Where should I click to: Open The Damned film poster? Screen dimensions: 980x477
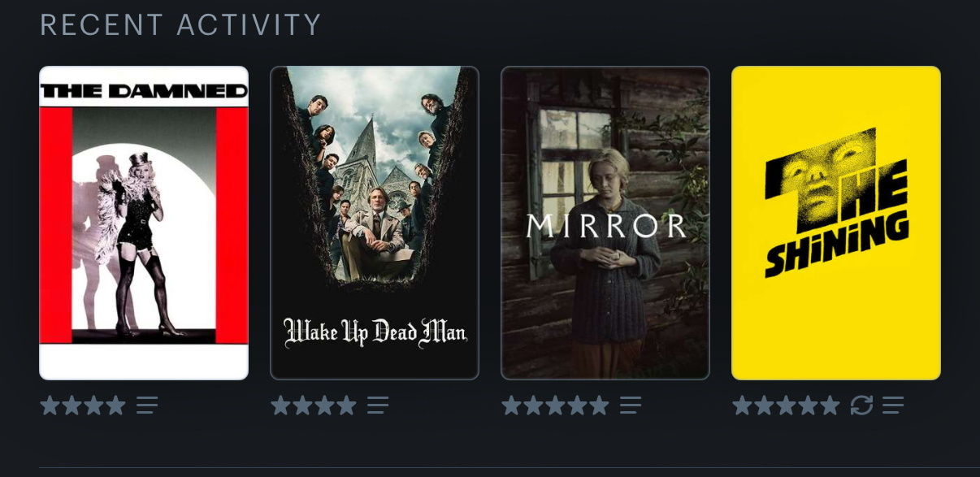pyautogui.click(x=144, y=223)
